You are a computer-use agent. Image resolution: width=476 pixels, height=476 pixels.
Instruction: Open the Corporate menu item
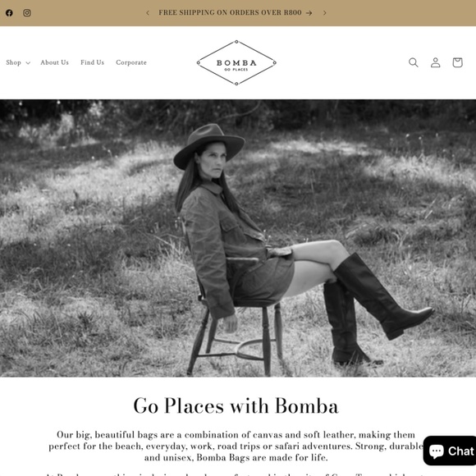[131, 62]
